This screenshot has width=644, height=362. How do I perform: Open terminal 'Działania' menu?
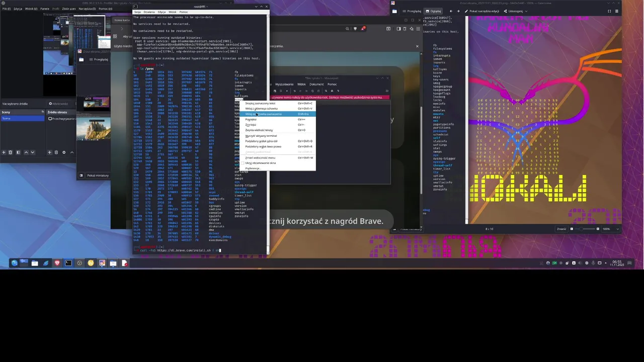pos(149,12)
